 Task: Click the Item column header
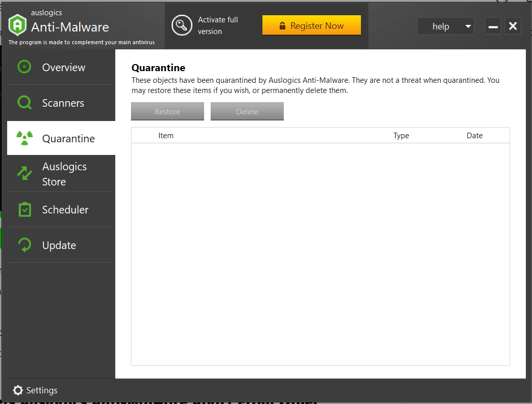click(166, 135)
